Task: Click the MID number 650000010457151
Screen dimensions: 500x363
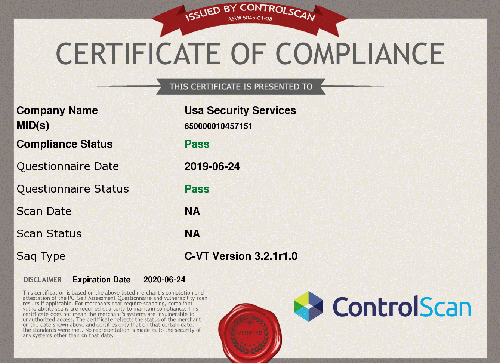Action: [x=218, y=126]
